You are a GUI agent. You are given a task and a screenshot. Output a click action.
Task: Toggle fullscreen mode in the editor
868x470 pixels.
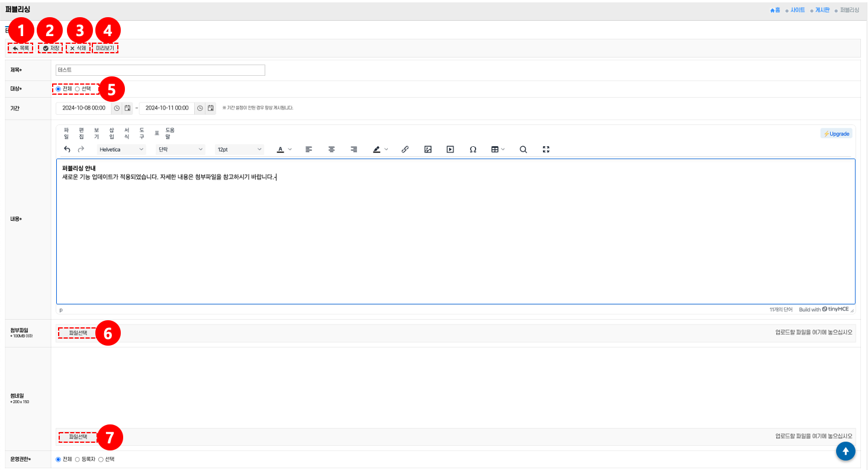(546, 150)
